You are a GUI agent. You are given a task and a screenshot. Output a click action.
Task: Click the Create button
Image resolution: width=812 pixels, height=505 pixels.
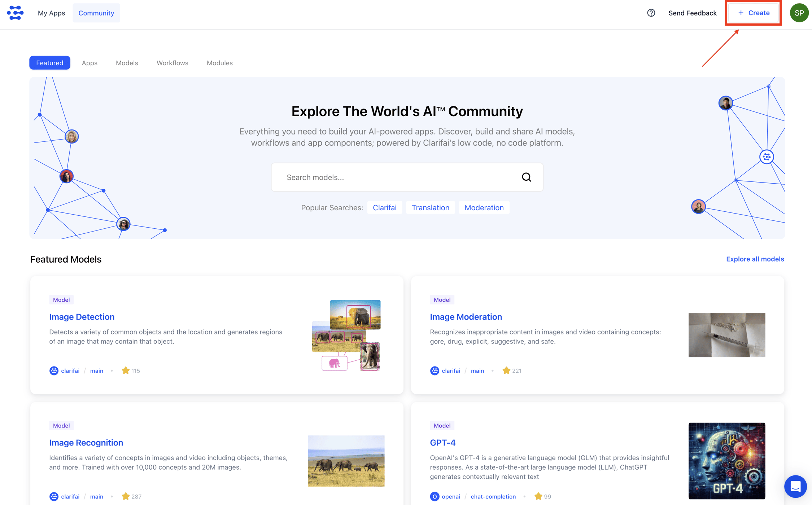[754, 13]
